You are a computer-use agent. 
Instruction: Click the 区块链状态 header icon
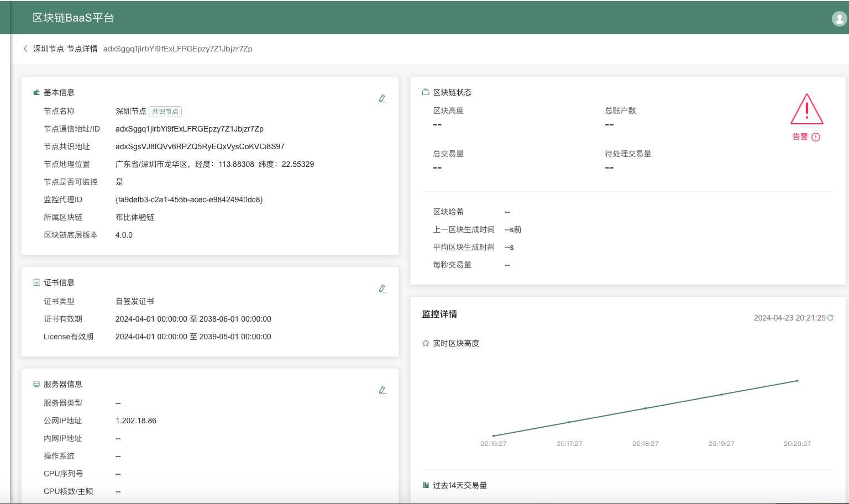click(426, 92)
